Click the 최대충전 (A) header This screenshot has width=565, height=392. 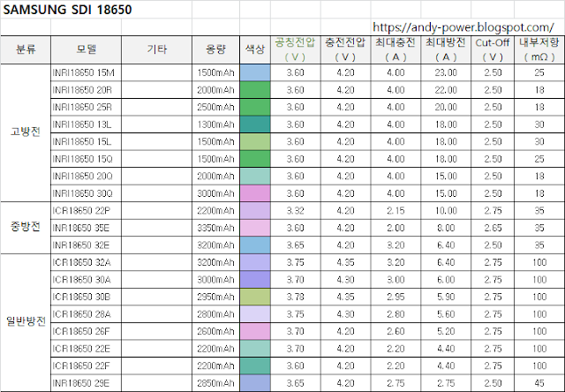(x=395, y=49)
